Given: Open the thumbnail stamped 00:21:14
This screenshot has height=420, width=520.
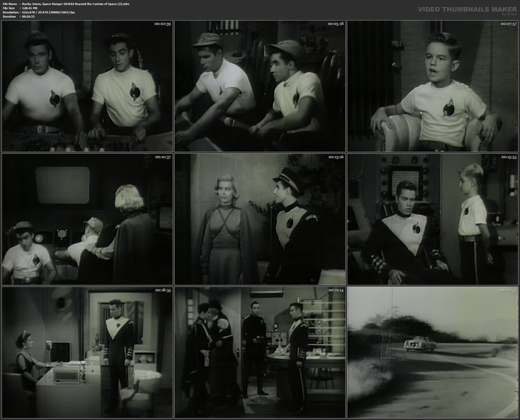Looking at the screenshot, I should 260,352.
